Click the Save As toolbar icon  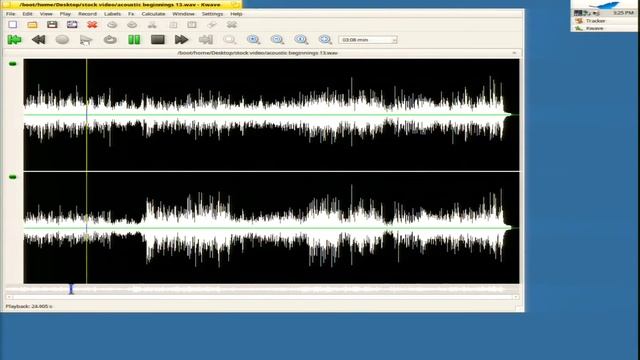coord(72,24)
